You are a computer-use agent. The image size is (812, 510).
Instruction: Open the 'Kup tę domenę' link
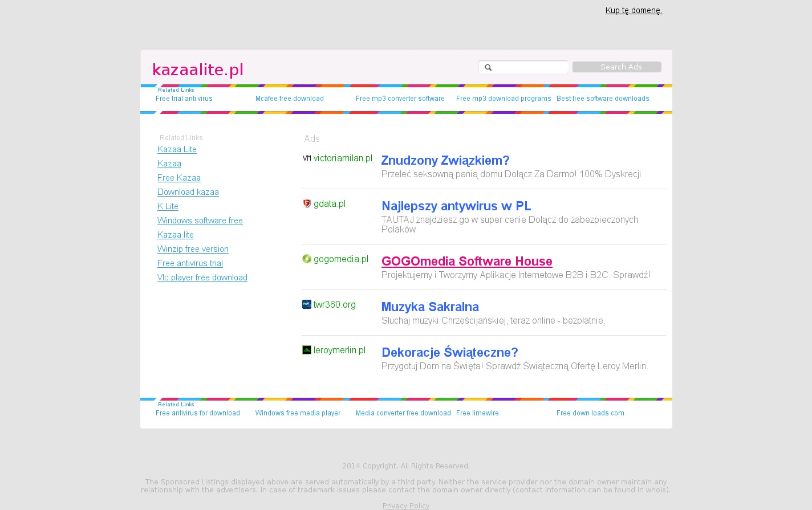(x=634, y=10)
